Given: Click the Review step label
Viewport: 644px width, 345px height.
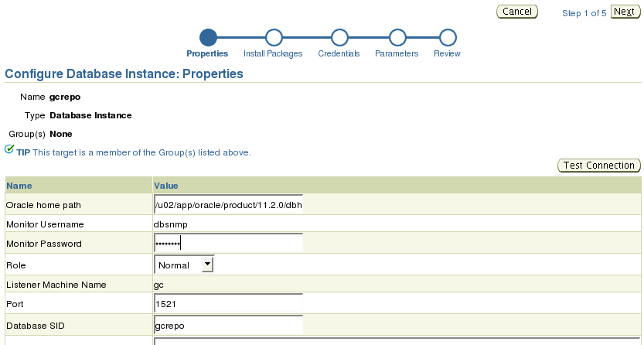Looking at the screenshot, I should pos(447,53).
